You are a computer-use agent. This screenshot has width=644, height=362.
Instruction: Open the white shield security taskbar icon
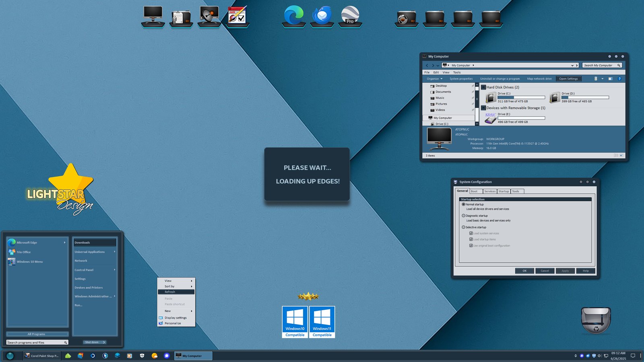[x=142, y=356]
